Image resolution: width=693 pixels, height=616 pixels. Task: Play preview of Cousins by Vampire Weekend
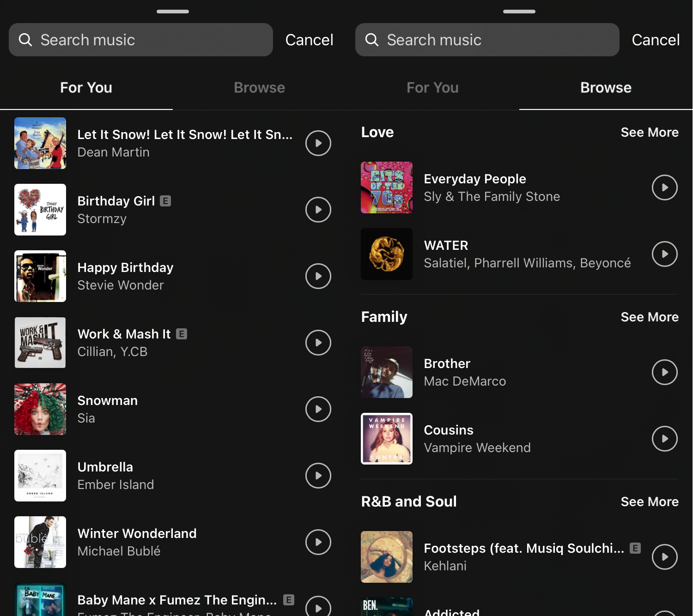pyautogui.click(x=665, y=439)
